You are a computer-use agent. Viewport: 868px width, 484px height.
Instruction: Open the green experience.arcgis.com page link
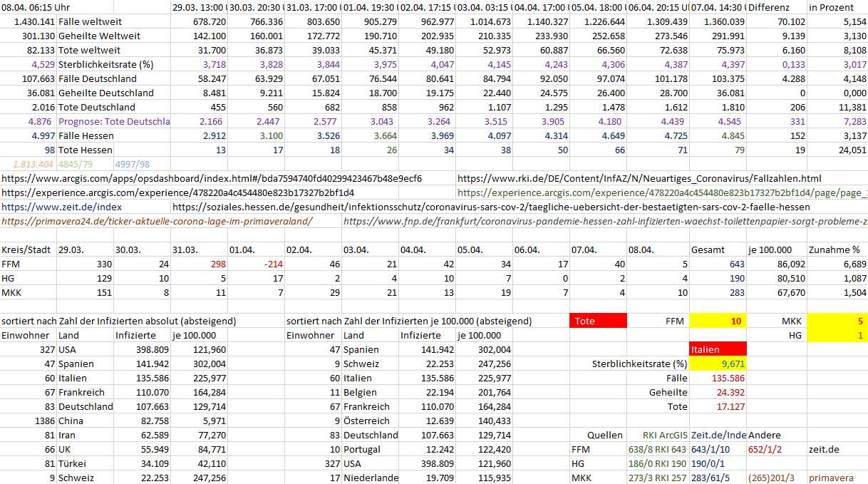[662, 192]
